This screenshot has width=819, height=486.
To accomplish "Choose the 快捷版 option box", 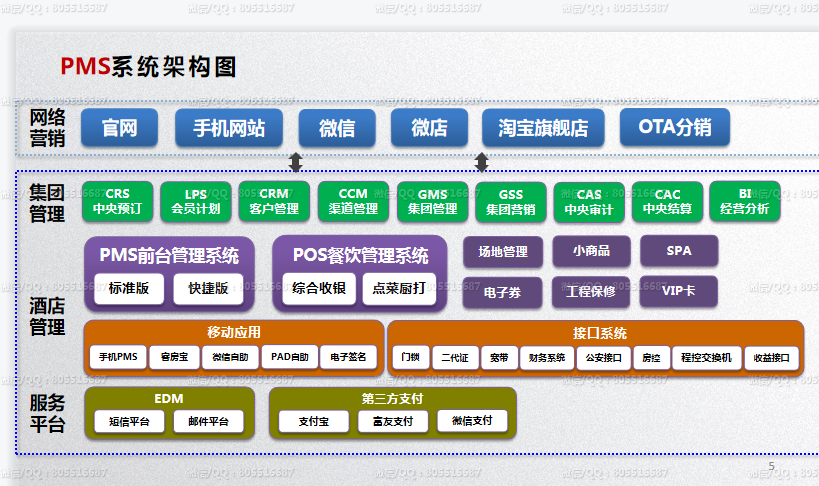I will (x=208, y=288).
